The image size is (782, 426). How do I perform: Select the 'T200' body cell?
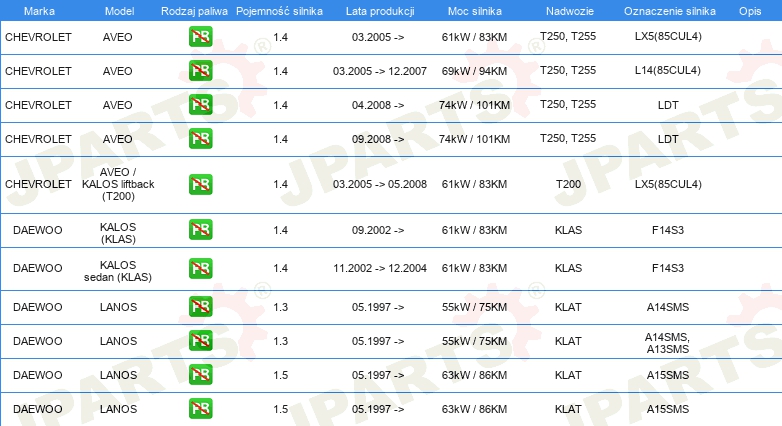pyautogui.click(x=569, y=184)
